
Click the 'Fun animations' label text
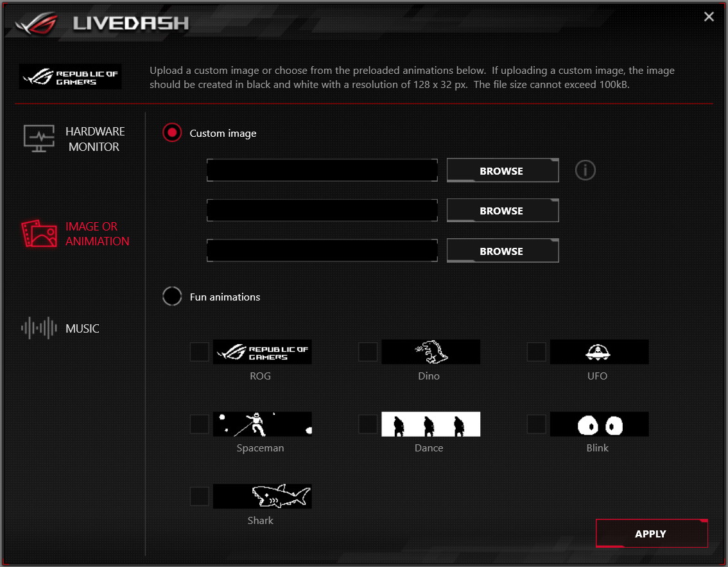pyautogui.click(x=225, y=297)
